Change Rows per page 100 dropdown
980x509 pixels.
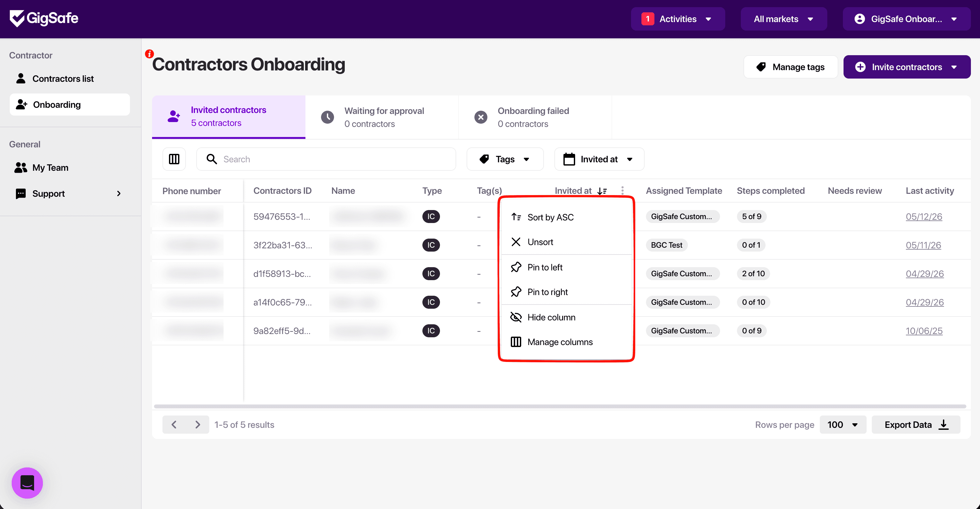[843, 425]
